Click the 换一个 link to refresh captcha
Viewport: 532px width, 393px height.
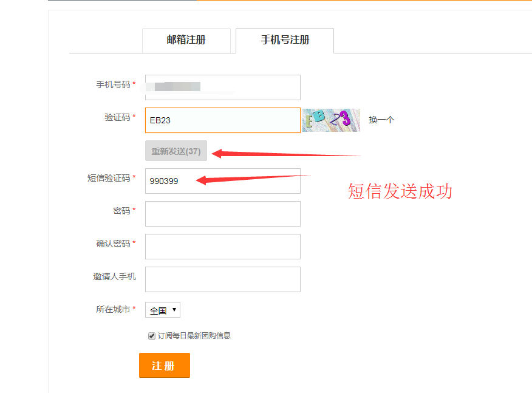[381, 120]
